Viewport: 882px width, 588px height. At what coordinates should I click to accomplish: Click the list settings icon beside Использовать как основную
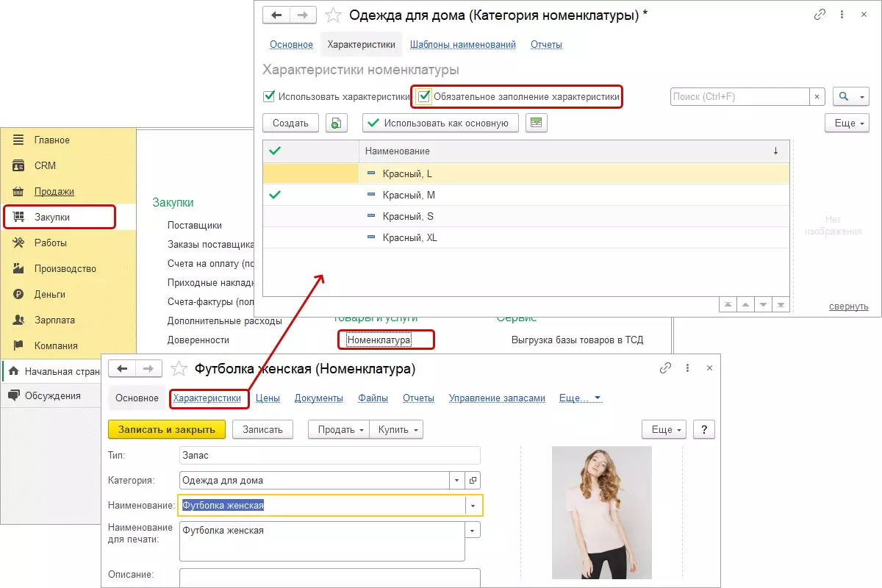[x=537, y=123]
